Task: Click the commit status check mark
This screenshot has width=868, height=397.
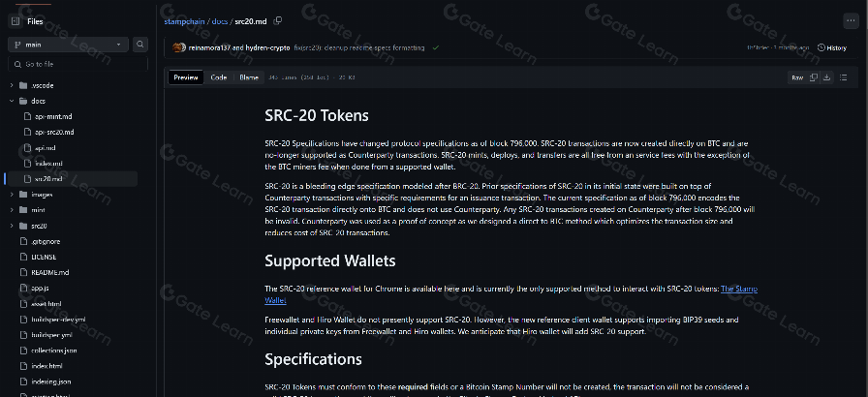Action: coord(435,47)
